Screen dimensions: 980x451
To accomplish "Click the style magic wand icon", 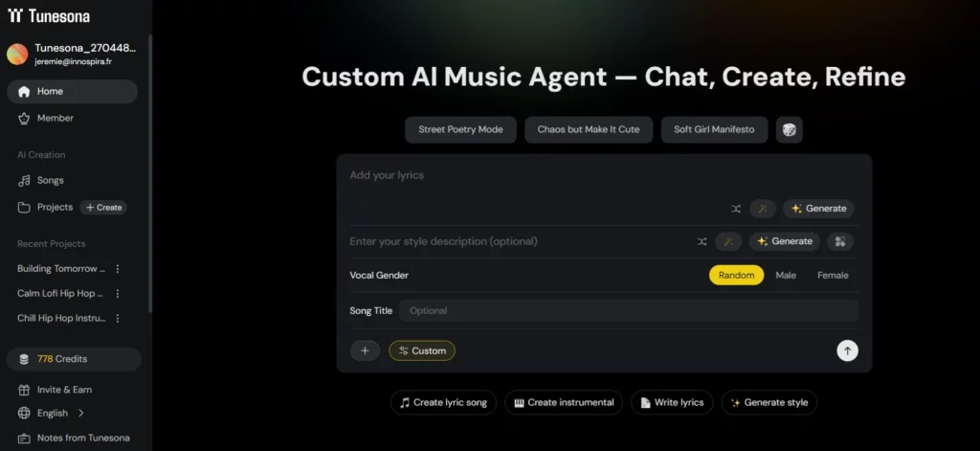I will click(728, 241).
